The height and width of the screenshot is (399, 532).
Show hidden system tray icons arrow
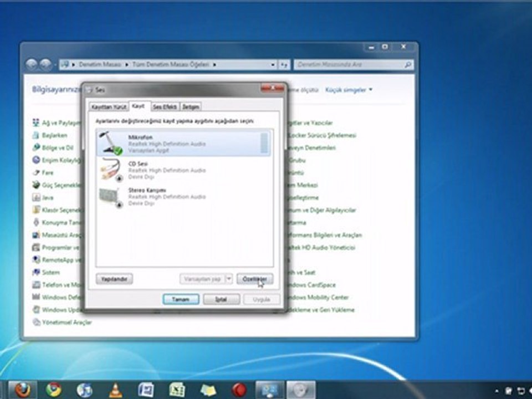tap(497, 391)
